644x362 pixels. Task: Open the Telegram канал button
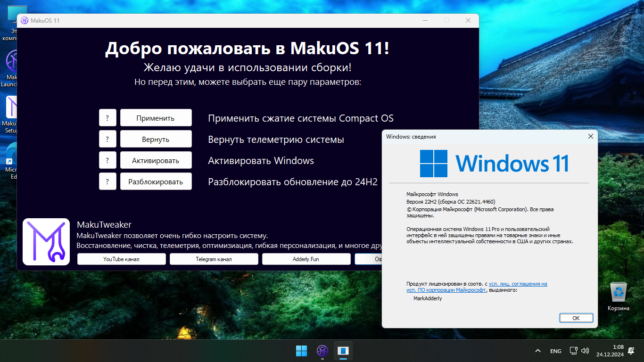point(214,259)
